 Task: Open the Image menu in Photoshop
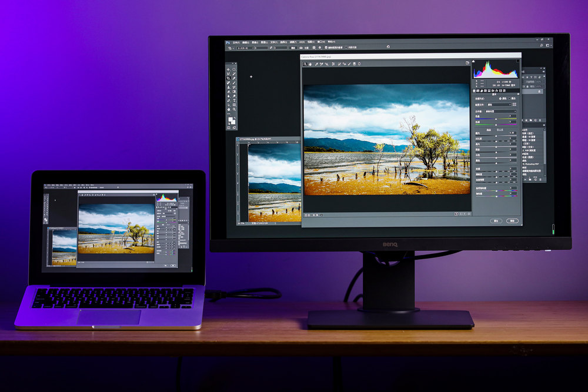[x=255, y=42]
